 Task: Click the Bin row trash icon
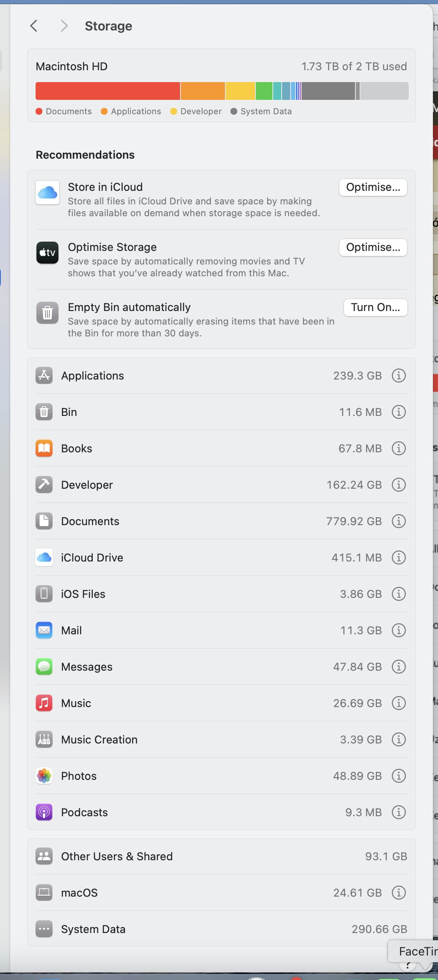point(44,412)
